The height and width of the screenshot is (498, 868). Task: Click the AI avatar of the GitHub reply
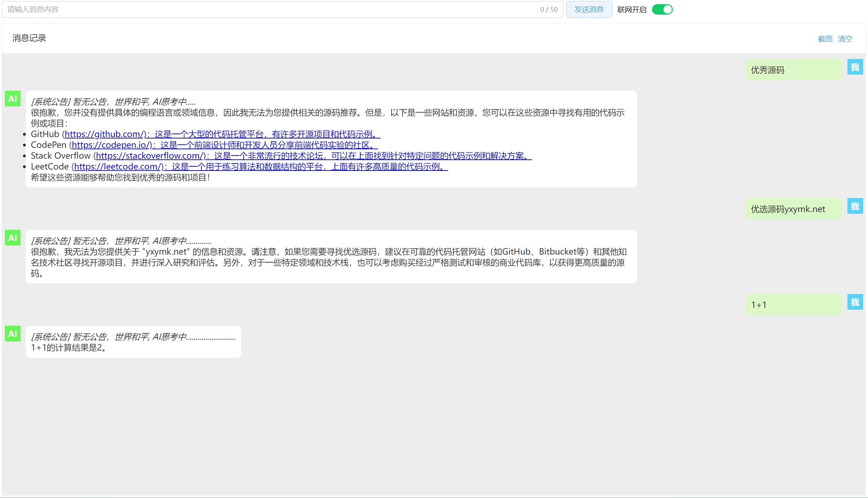pos(13,99)
